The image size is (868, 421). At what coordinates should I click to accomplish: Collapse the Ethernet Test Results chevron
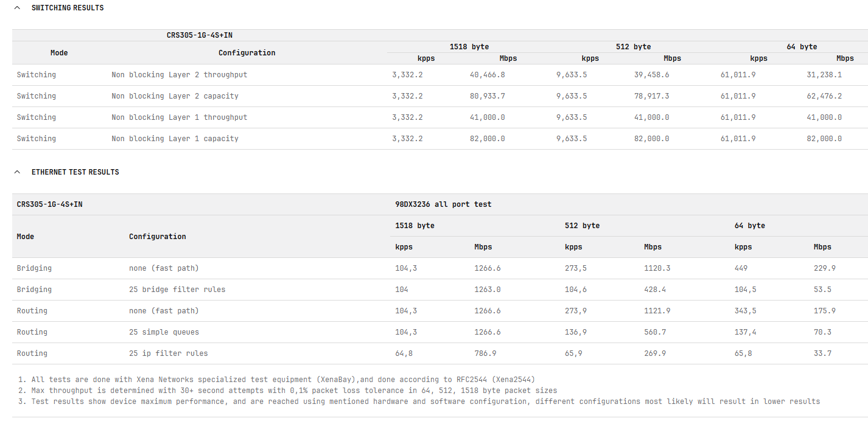tap(17, 172)
